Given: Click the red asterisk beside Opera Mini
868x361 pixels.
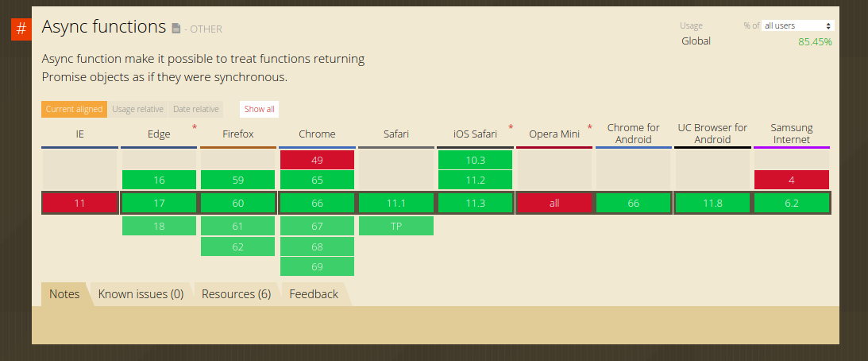Looking at the screenshot, I should 590,127.
